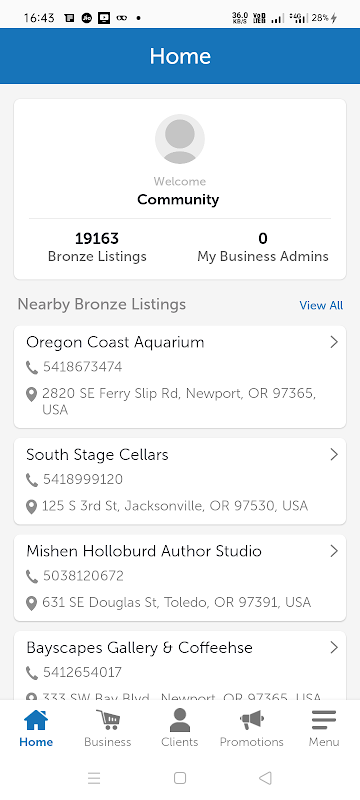
Task: Open address 2820 SE Ferry Slip Rd
Action: [179, 402]
